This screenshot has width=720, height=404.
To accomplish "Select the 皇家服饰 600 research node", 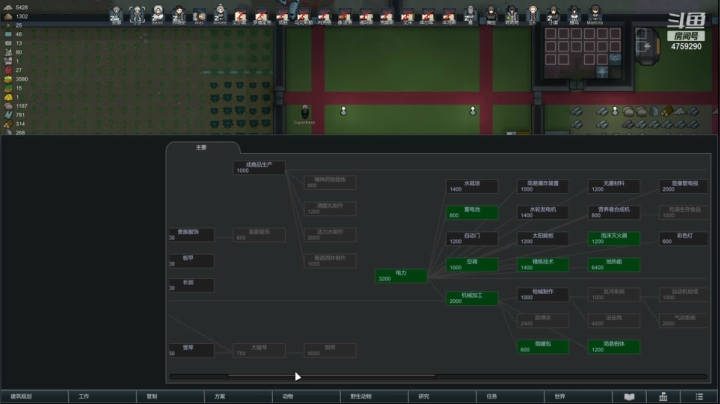I will 259,235.
